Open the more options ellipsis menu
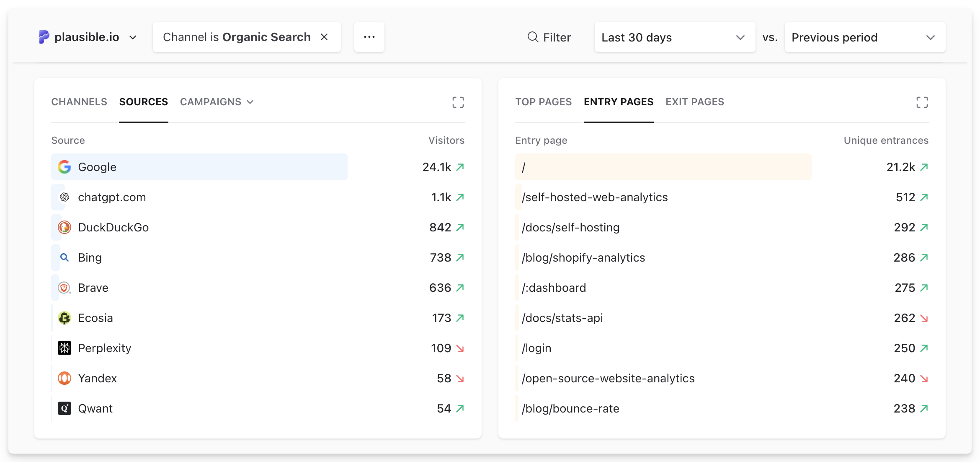The width and height of the screenshot is (980, 462). tap(369, 37)
